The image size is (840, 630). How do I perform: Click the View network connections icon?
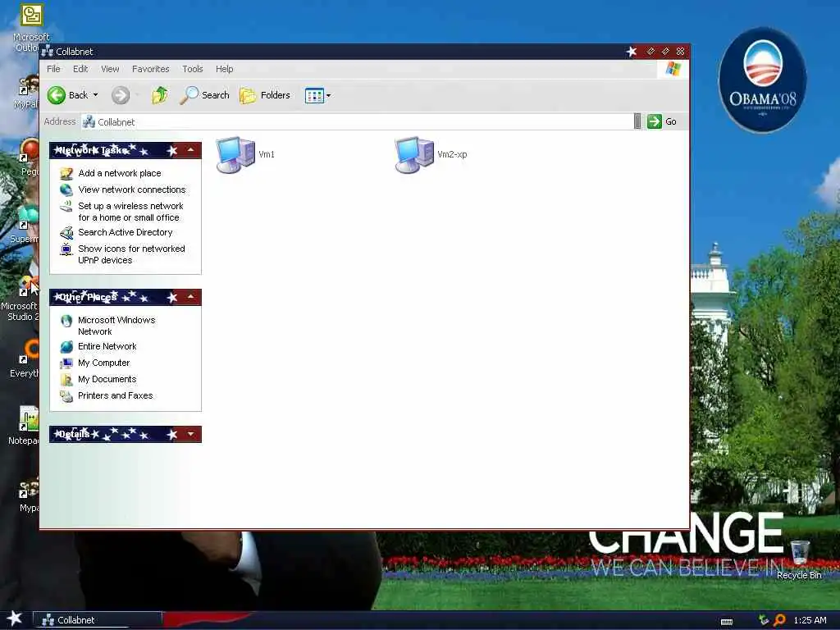[x=66, y=190]
